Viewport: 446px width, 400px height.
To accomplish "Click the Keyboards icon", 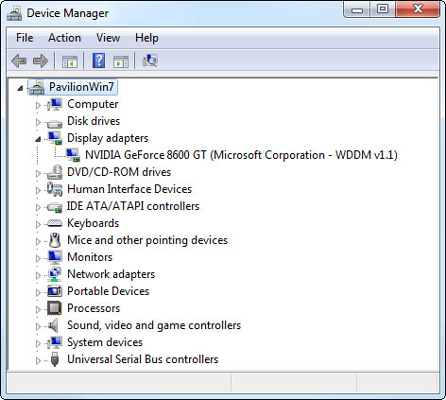I will [x=54, y=223].
